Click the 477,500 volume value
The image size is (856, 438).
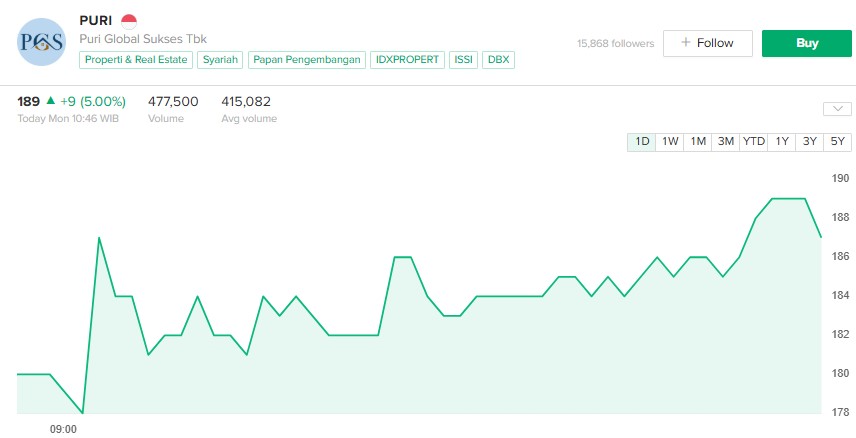173,102
